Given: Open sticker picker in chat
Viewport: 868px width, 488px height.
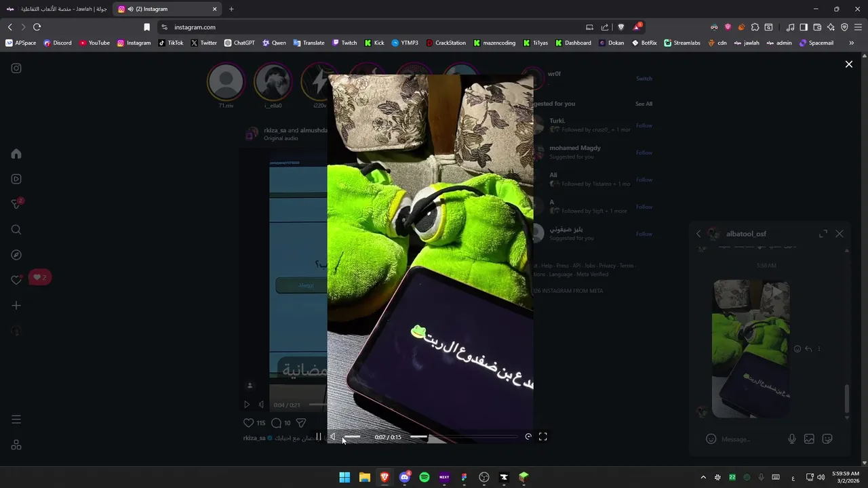Looking at the screenshot, I should pos(827,439).
